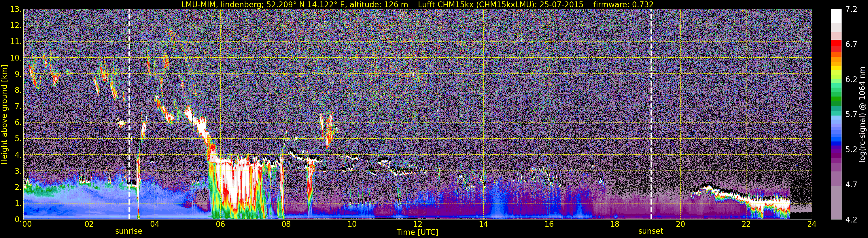The height and width of the screenshot is (238, 868).
Task: Click the colorbar tick value 6.7
Action: (x=851, y=44)
